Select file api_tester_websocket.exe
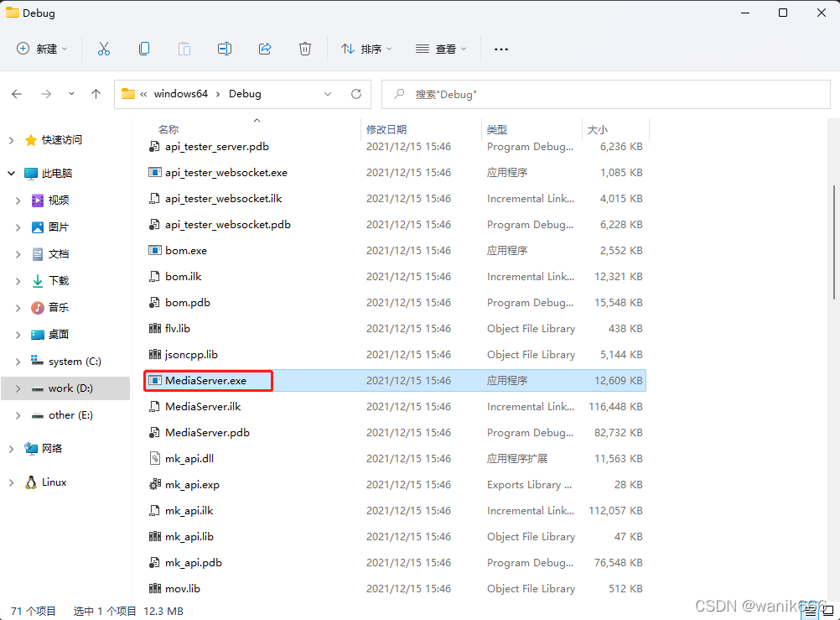This screenshot has height=620, width=840. pos(226,173)
